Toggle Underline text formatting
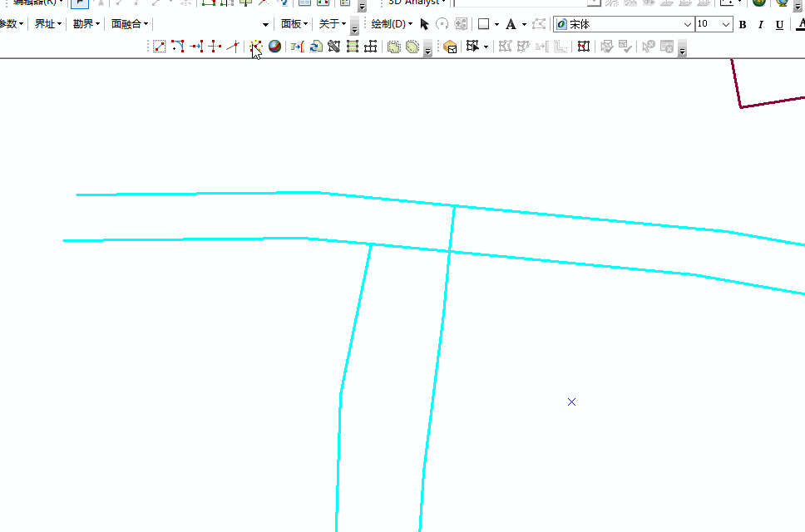 pos(779,25)
